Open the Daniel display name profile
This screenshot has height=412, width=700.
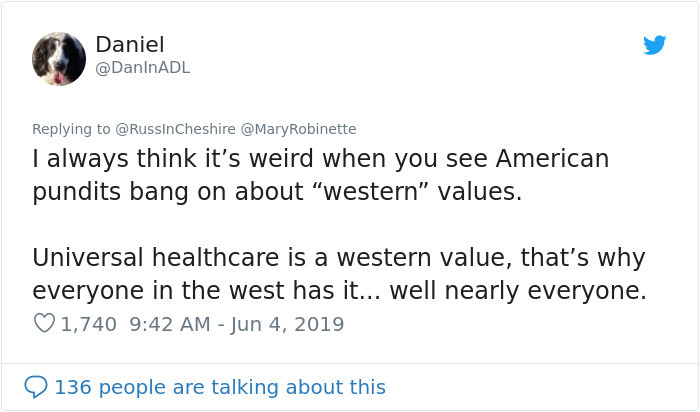click(x=130, y=45)
